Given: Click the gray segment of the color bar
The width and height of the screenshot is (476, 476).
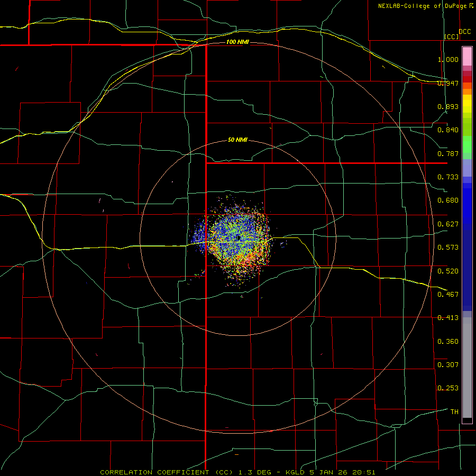Looking at the screenshot, I should (467, 368).
